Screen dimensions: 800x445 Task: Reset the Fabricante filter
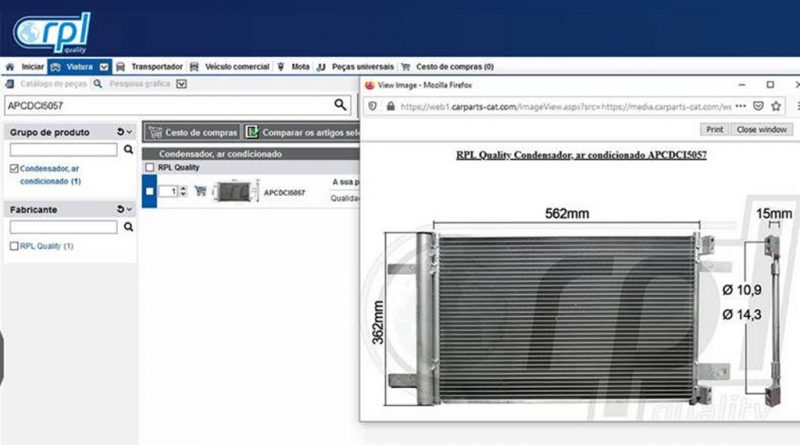point(120,209)
